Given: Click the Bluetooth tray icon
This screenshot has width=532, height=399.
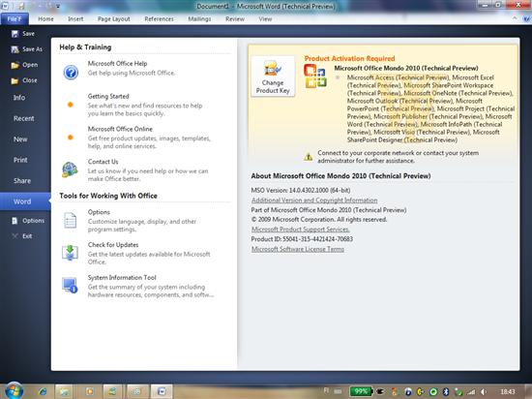Looking at the screenshot, I should 446,392.
